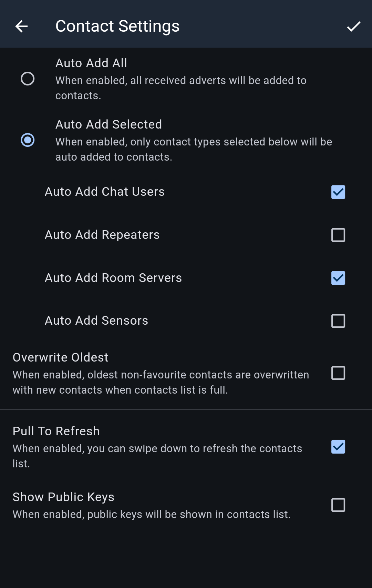Image resolution: width=372 pixels, height=588 pixels.
Task: Select the Auto Add Selected radio button
Action: point(28,140)
